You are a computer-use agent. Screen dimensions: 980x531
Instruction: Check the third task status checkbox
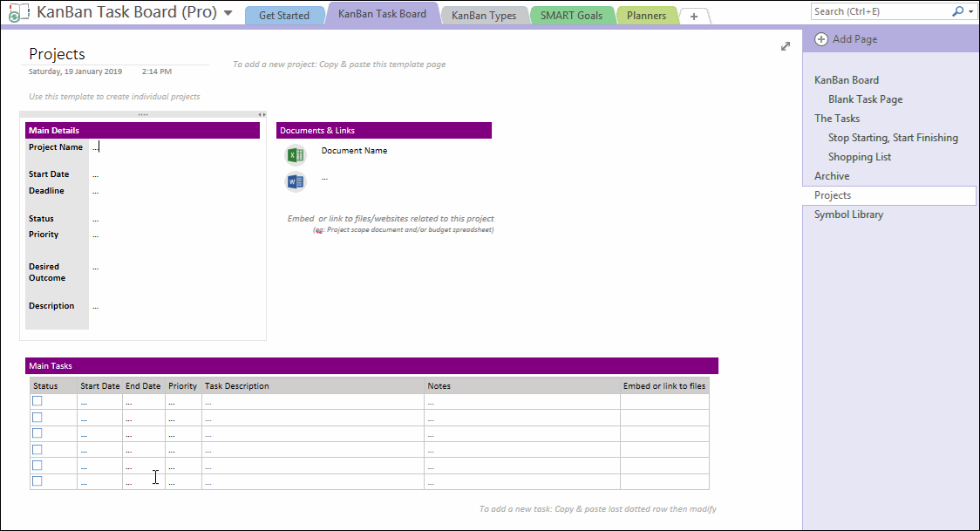coord(37,433)
